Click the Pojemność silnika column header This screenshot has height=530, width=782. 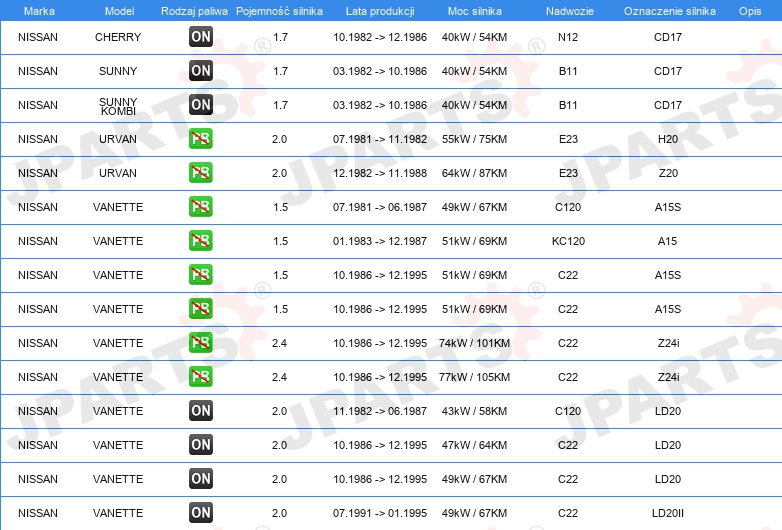[279, 11]
